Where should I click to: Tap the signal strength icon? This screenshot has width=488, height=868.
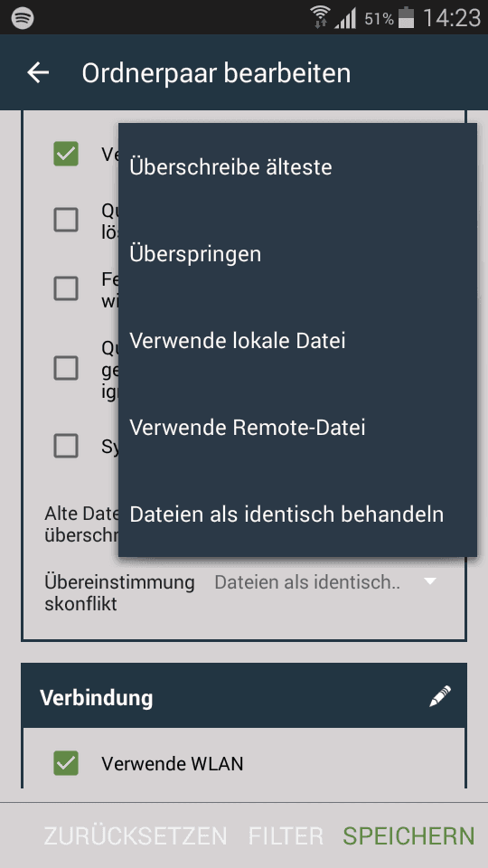pos(345,19)
